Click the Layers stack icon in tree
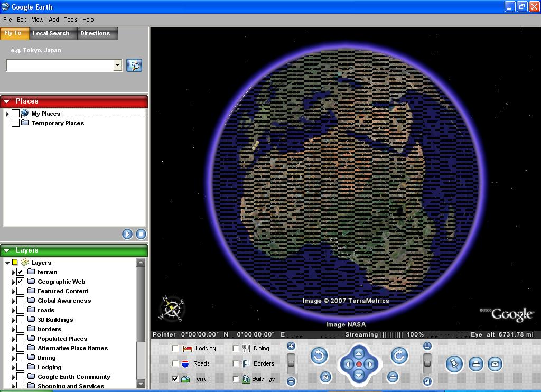This screenshot has height=392, width=541. coord(25,262)
